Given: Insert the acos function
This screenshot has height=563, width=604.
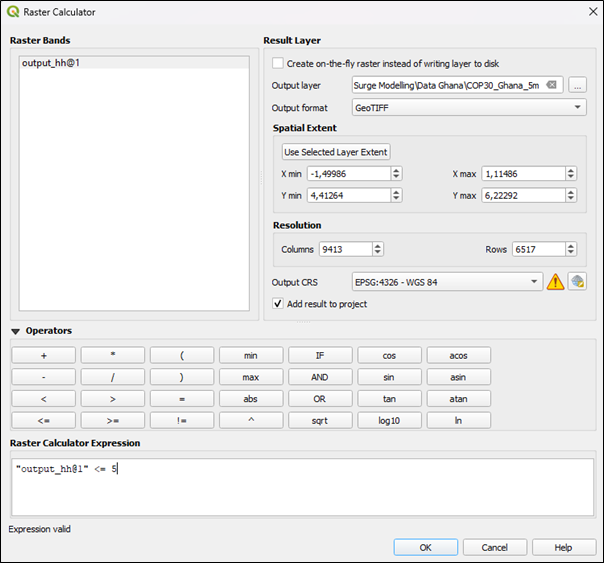Looking at the screenshot, I should coord(458,355).
